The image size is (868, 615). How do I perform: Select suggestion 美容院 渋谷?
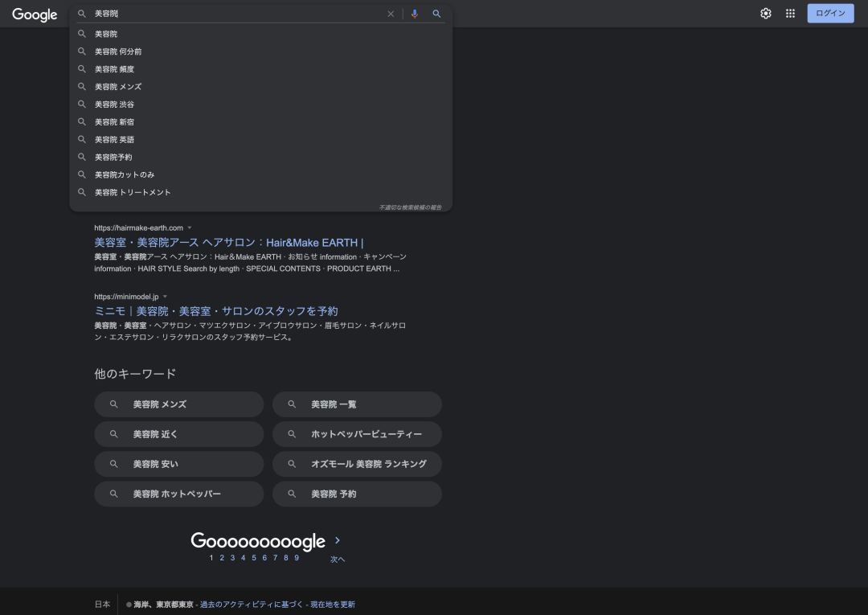260,104
